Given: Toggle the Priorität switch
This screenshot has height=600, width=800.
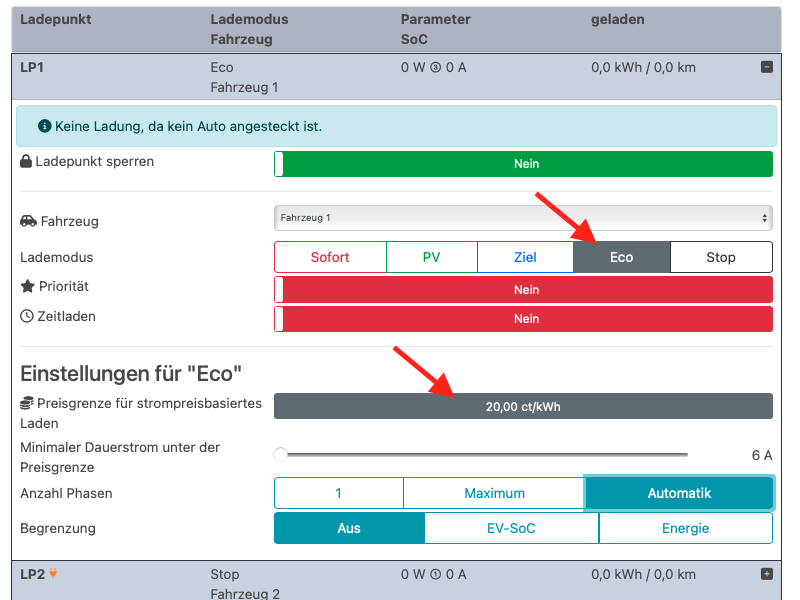Looking at the screenshot, I should coord(523,290).
